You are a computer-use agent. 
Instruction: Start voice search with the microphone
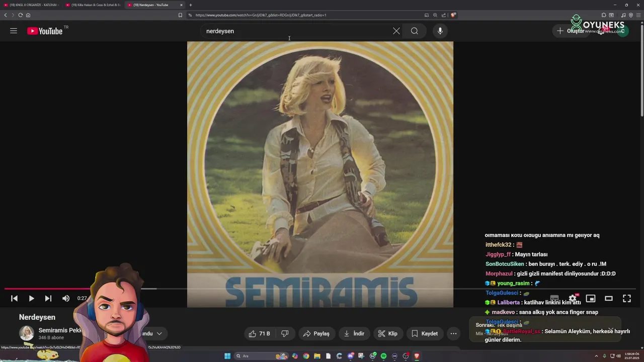point(440,31)
